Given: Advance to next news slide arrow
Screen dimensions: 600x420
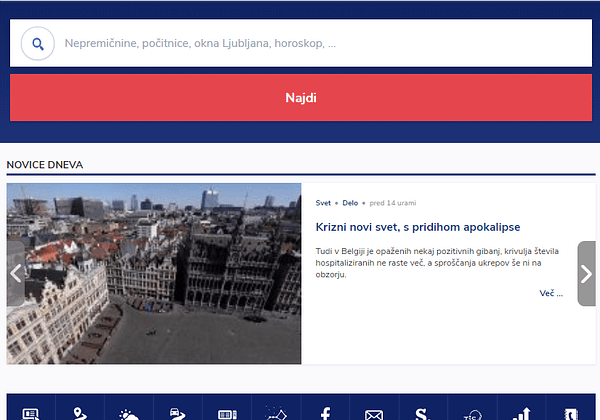Looking at the screenshot, I should (x=586, y=273).
